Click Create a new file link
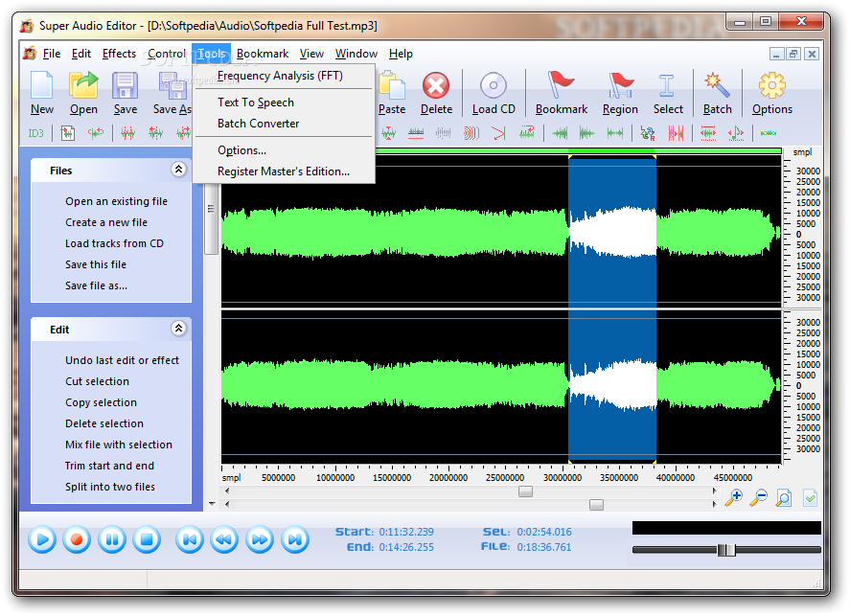850x616 pixels. [106, 222]
